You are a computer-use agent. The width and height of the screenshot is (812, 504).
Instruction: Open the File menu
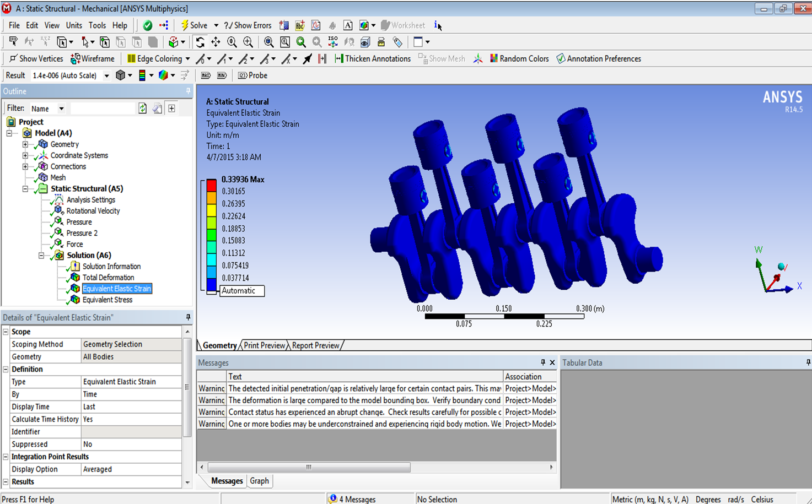(x=14, y=25)
